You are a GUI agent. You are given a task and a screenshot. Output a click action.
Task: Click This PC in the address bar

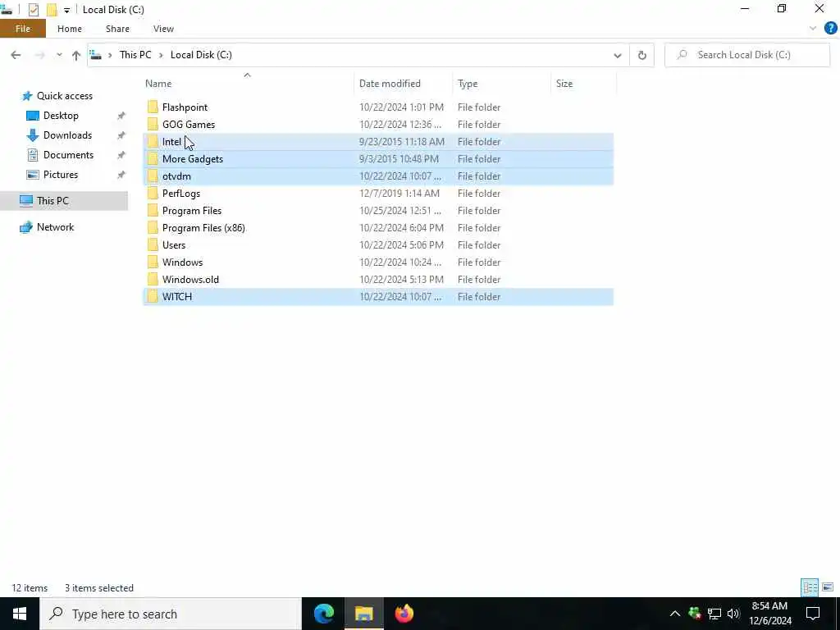click(x=135, y=55)
